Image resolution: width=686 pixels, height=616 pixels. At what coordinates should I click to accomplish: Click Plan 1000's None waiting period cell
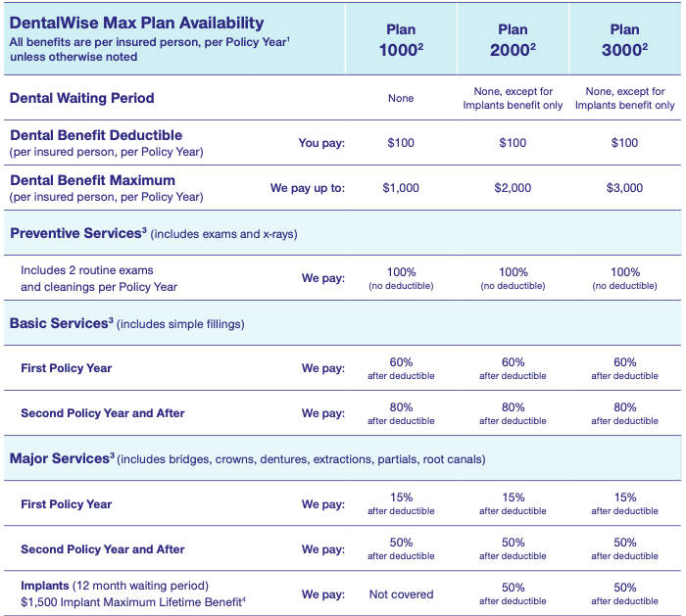coord(401,98)
